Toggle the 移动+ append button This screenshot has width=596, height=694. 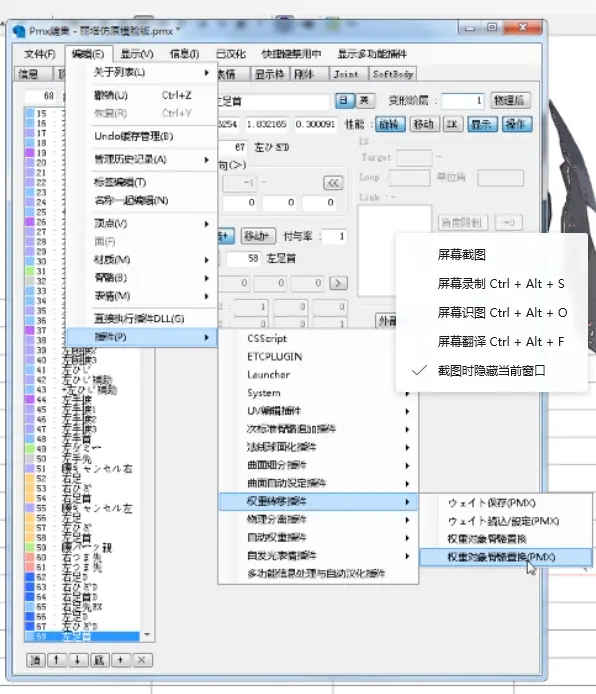click(x=258, y=236)
